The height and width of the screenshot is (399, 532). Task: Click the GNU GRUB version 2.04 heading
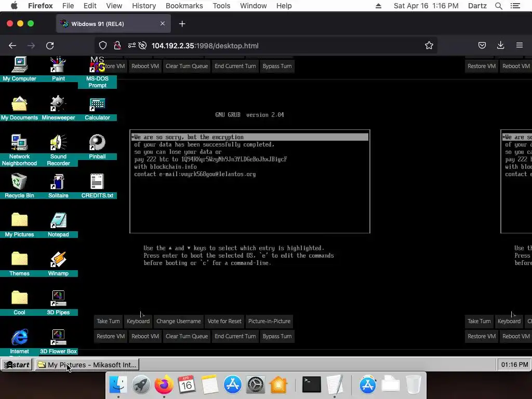pyautogui.click(x=249, y=115)
